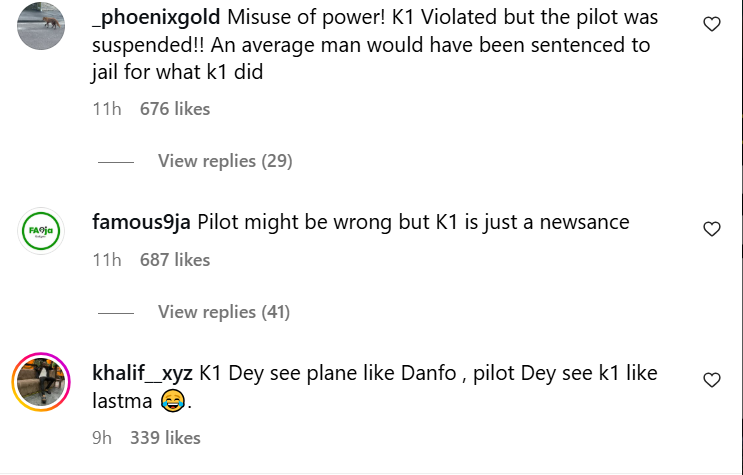Click the 11h timestamp on _phoenixgold's comment
The image size is (743, 475).
[106, 109]
